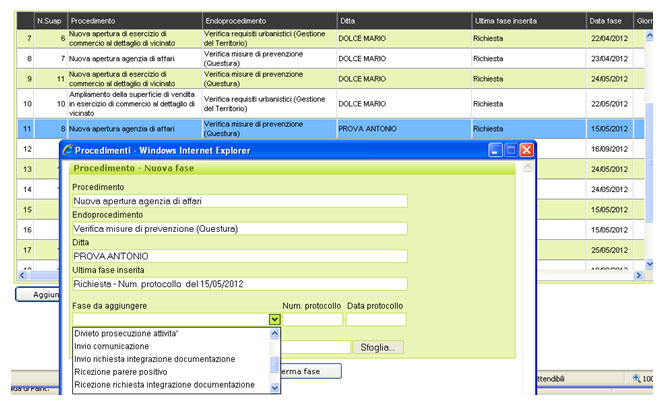The width and height of the screenshot is (670, 411).
Task: Click row number 13 in the table
Action: [x=27, y=169]
